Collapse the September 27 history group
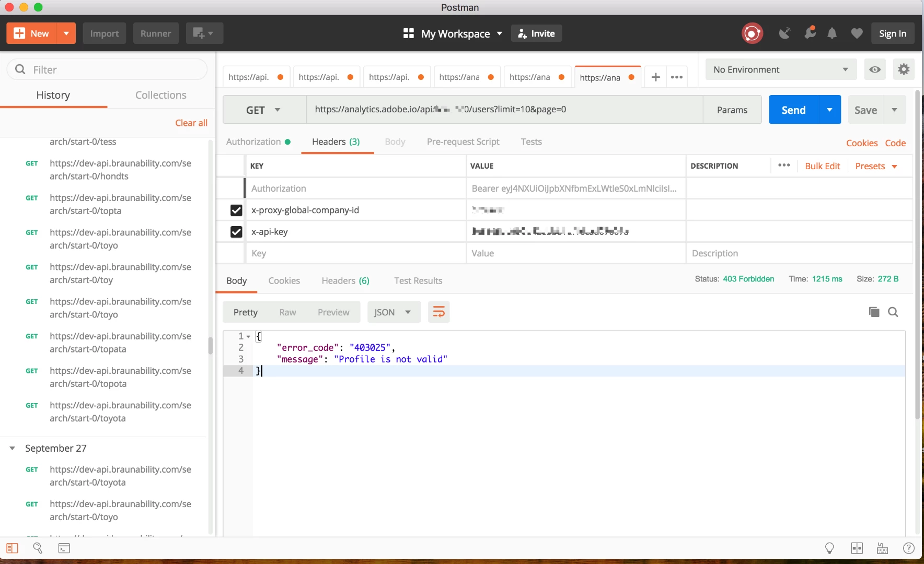Image resolution: width=924 pixels, height=564 pixels. tap(12, 449)
